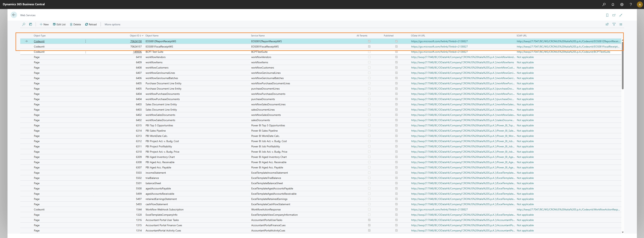Open the analyze mode icon in toolbar
Screen dimensions: 644x238
point(31,24)
